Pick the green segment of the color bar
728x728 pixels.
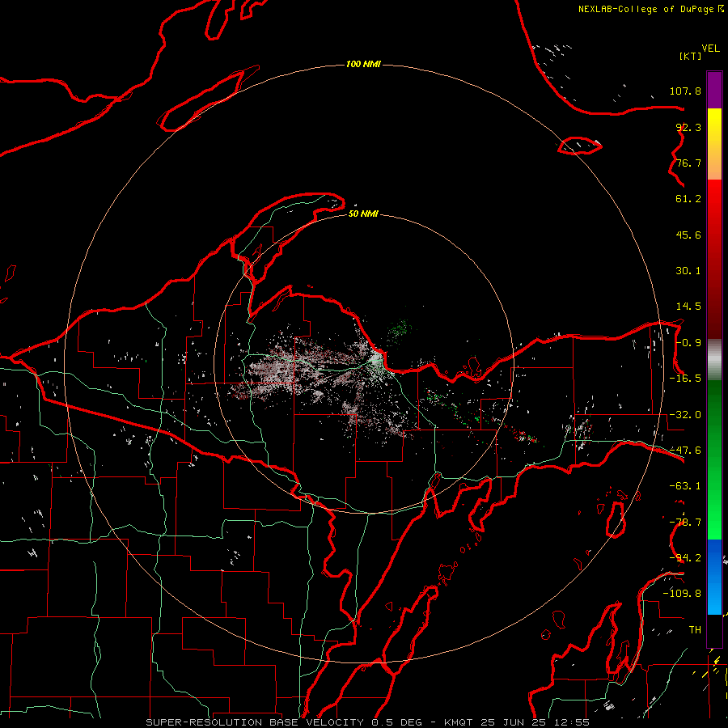coord(714,459)
